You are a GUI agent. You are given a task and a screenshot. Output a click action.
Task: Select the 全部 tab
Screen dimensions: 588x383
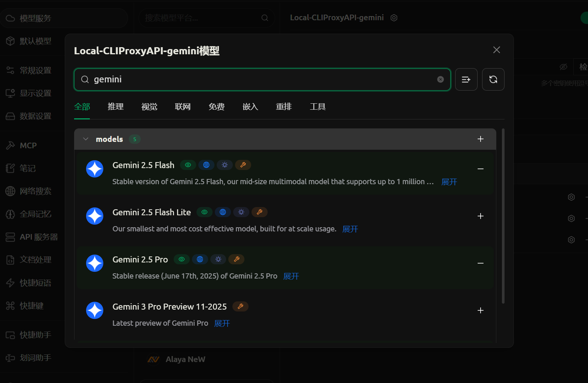click(x=82, y=107)
